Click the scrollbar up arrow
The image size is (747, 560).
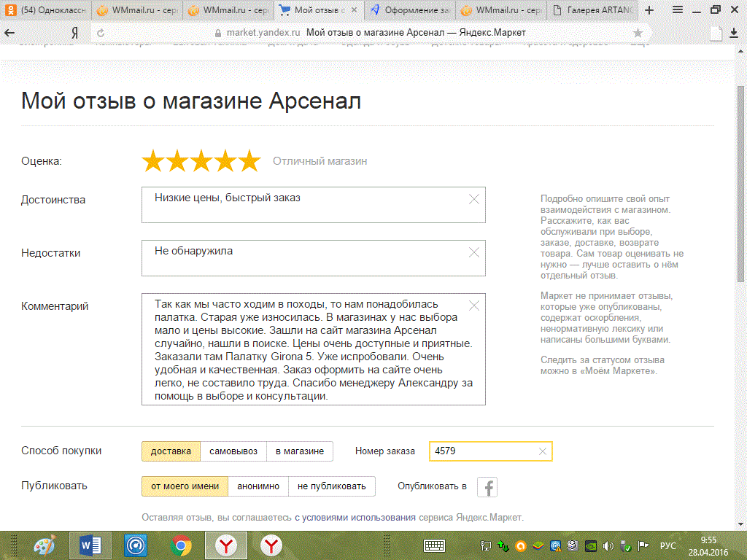(741, 51)
